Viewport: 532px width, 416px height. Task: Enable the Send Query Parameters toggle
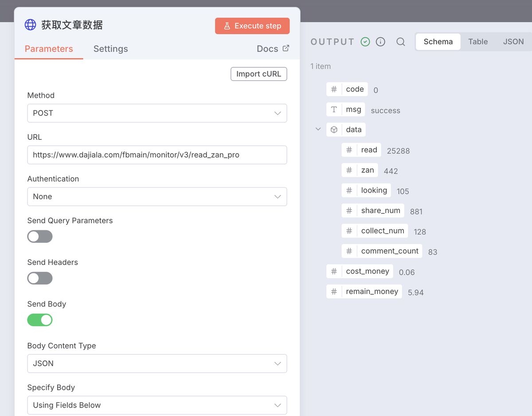coord(39,236)
